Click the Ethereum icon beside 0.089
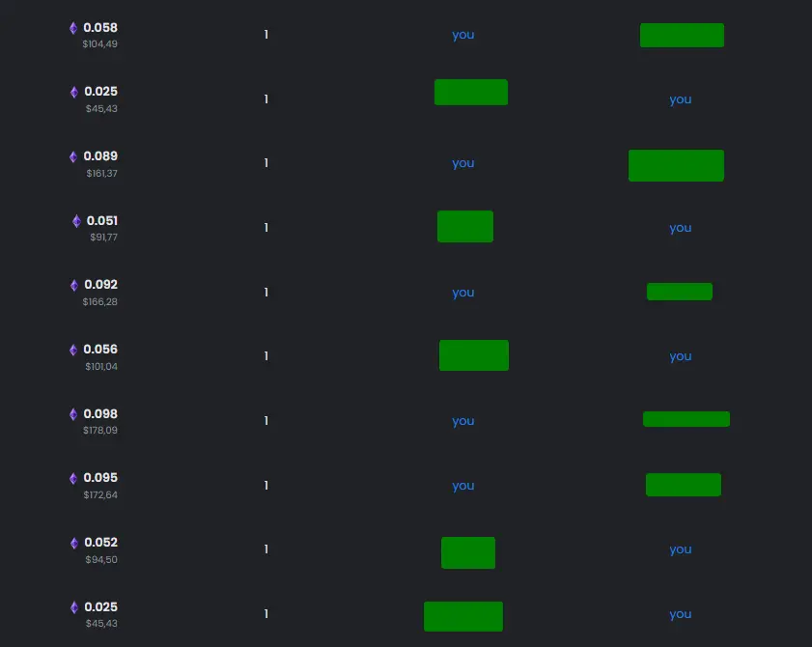812x647 pixels. (73, 156)
